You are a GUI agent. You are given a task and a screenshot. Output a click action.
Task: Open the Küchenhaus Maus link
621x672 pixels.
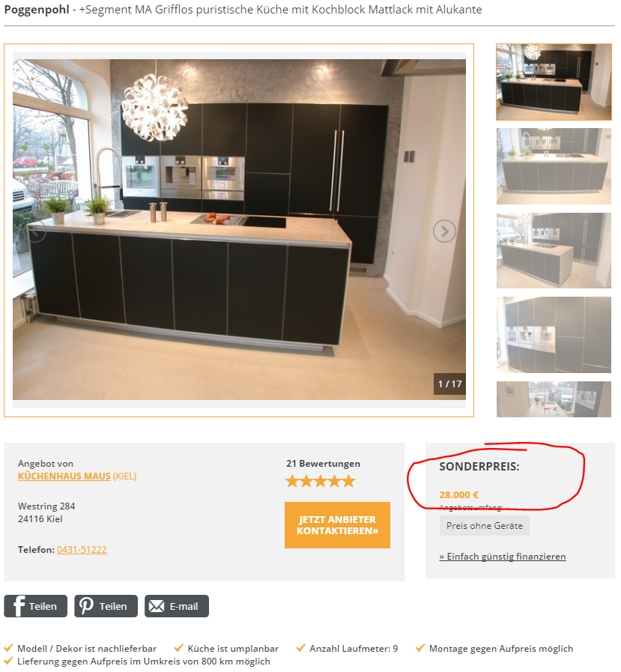(x=64, y=476)
